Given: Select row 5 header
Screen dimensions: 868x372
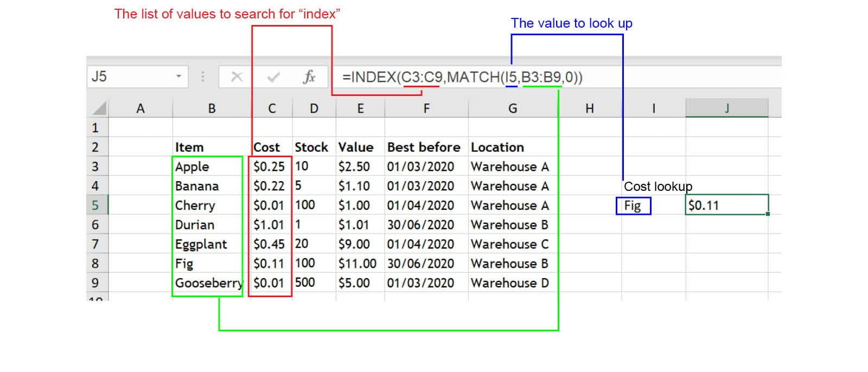Looking at the screenshot, I should (x=95, y=206).
